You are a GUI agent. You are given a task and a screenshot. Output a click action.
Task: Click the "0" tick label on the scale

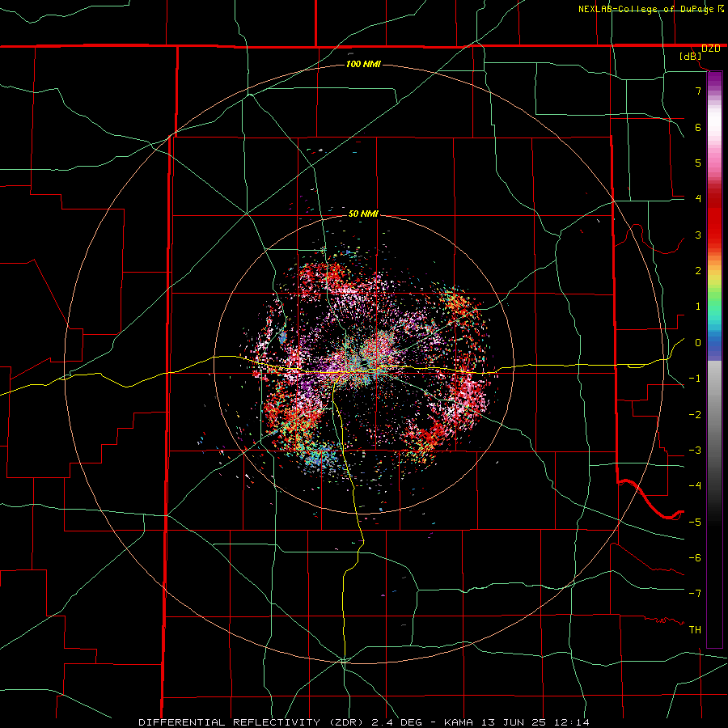coord(698,343)
